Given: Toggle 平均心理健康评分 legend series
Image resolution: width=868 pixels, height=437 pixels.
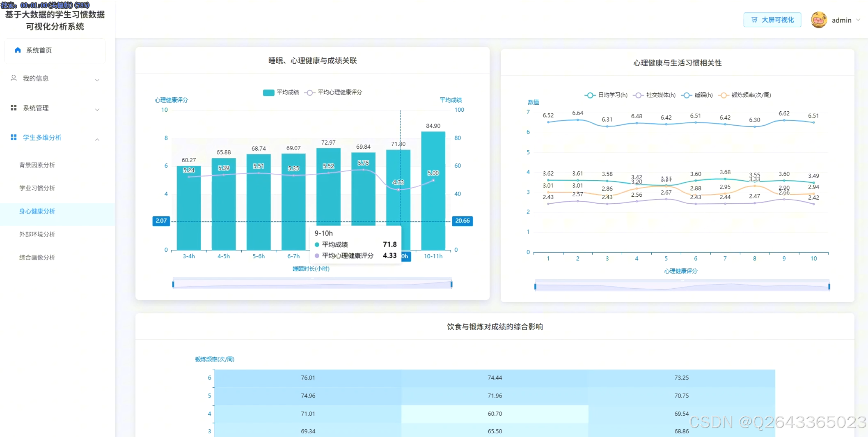Looking at the screenshot, I should 333,92.
